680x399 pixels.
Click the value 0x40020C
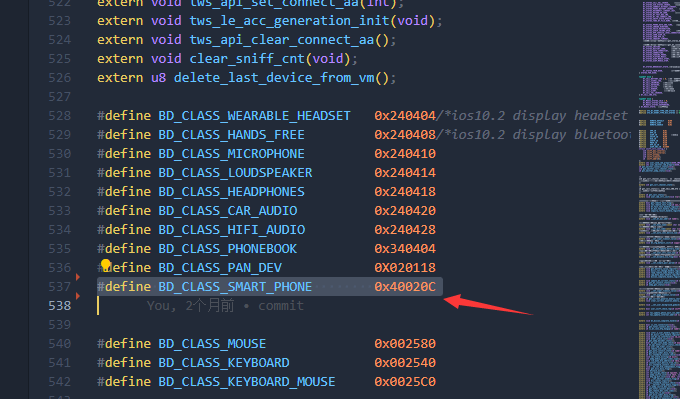tap(405, 287)
